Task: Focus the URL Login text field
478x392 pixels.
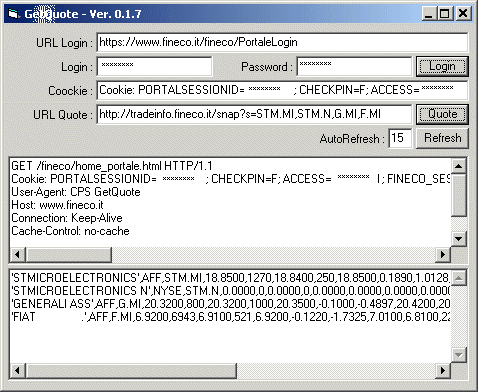Action: click(x=282, y=42)
